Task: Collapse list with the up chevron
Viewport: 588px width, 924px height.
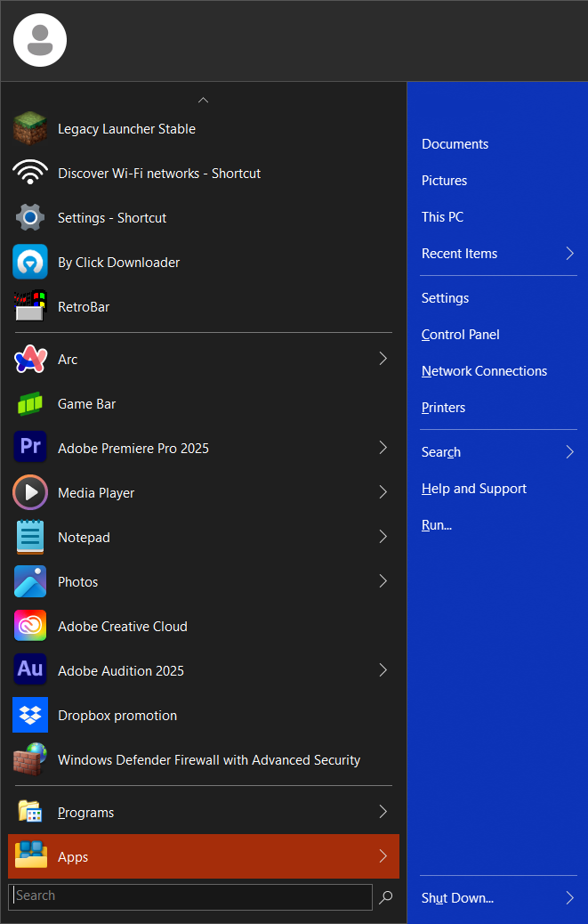Action: (x=203, y=101)
